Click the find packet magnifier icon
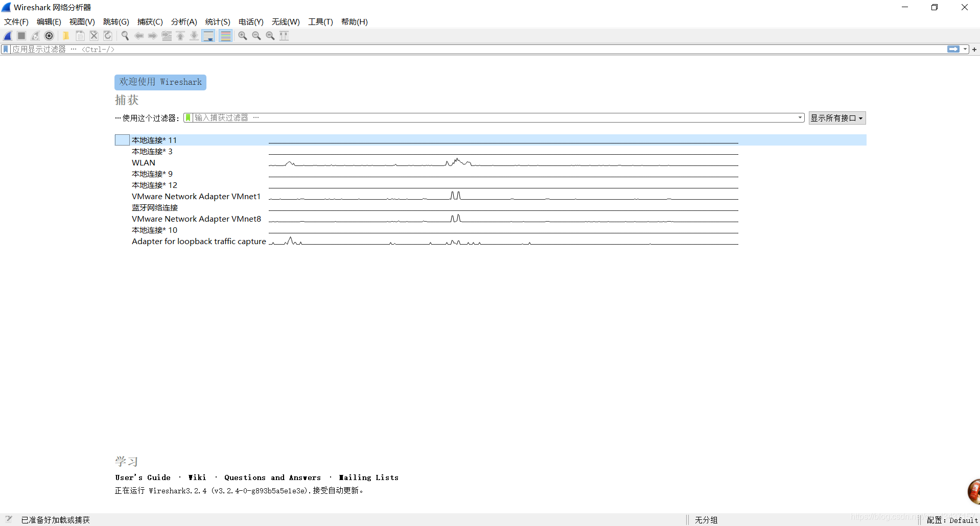Image resolution: width=980 pixels, height=526 pixels. [x=125, y=36]
